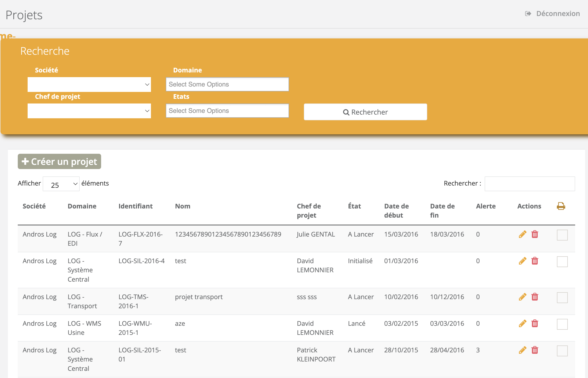Viewport: 588px width, 378px height.
Task: Sort table by Société column
Action: click(x=34, y=206)
